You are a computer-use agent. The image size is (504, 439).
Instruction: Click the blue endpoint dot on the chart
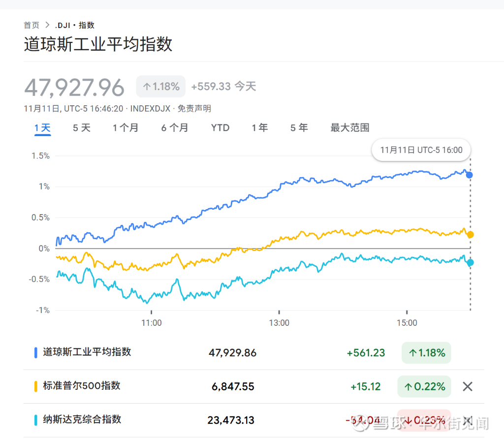[469, 175]
